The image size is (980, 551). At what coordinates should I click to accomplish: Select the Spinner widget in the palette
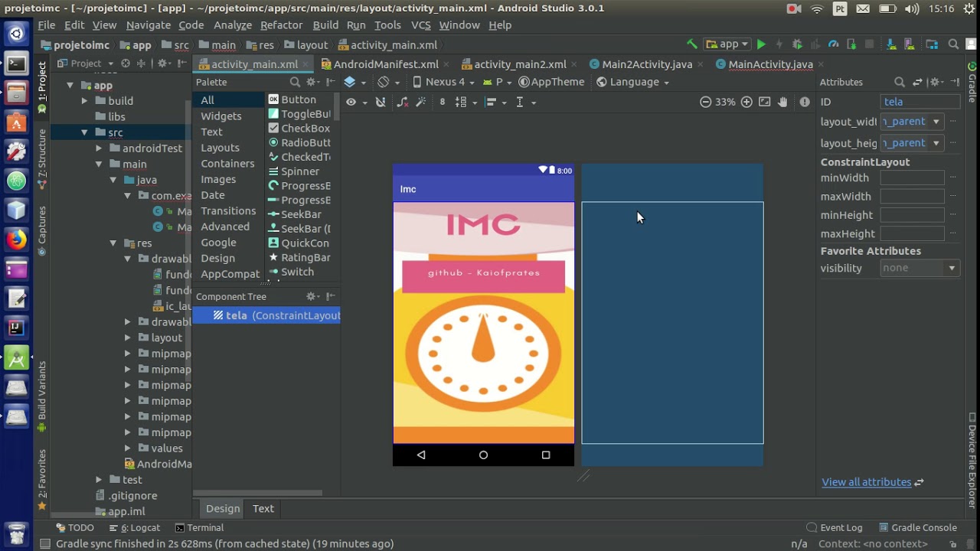(299, 171)
